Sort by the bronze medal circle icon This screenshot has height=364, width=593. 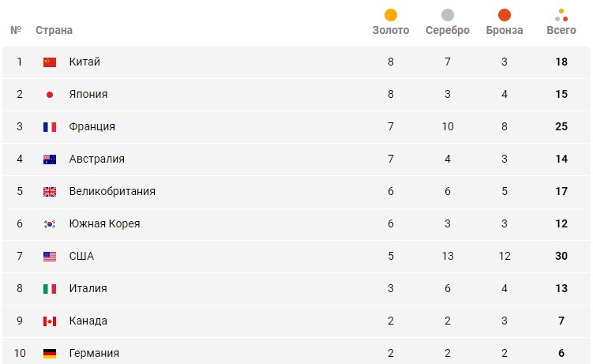point(505,15)
